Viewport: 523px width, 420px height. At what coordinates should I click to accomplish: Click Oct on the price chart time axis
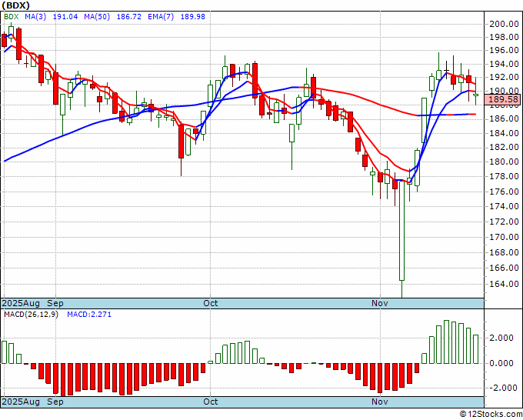pos(211,303)
